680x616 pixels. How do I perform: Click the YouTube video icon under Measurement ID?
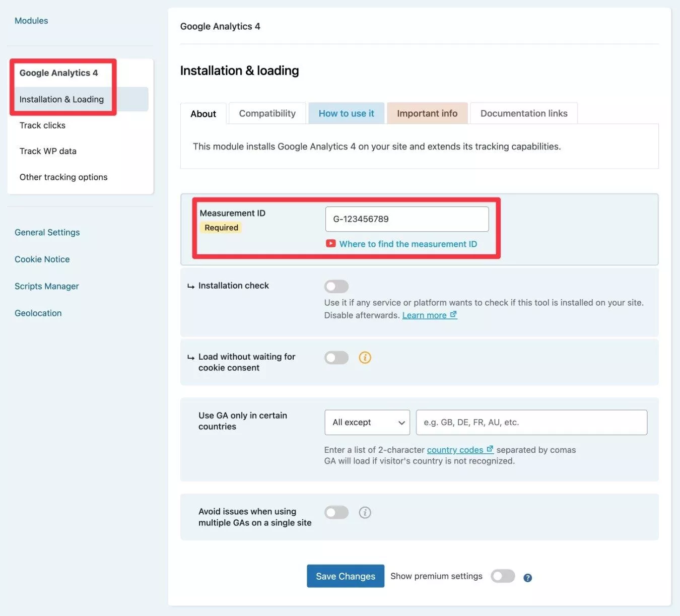[330, 244]
